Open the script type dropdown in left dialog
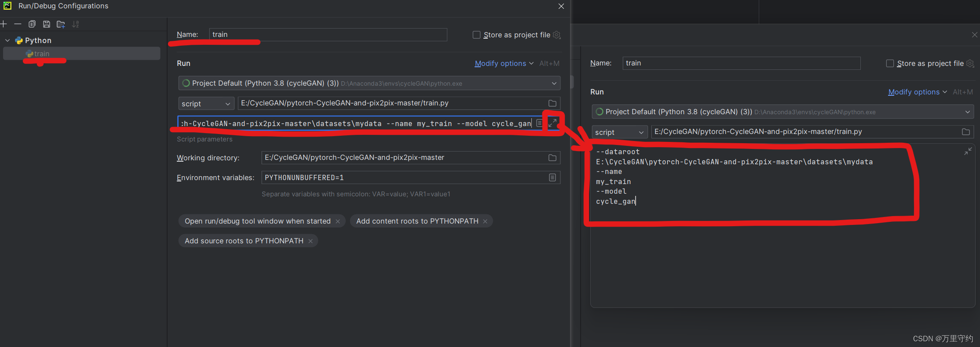Image resolution: width=980 pixels, height=347 pixels. 206,104
